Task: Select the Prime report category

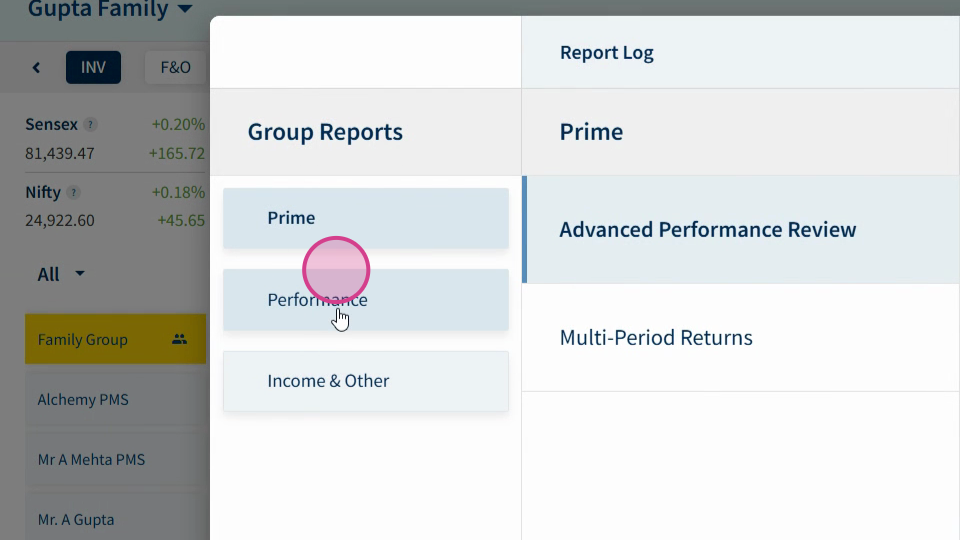Action: (x=366, y=218)
